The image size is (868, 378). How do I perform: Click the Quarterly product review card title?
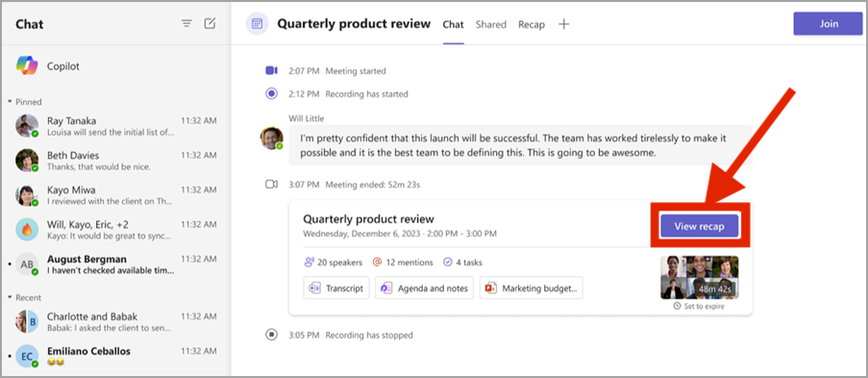click(x=368, y=219)
